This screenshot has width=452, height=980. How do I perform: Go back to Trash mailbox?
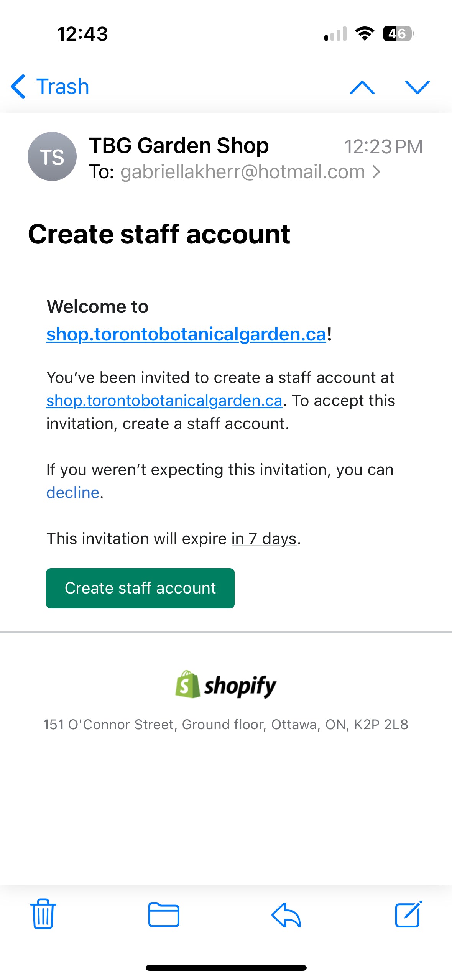point(51,87)
